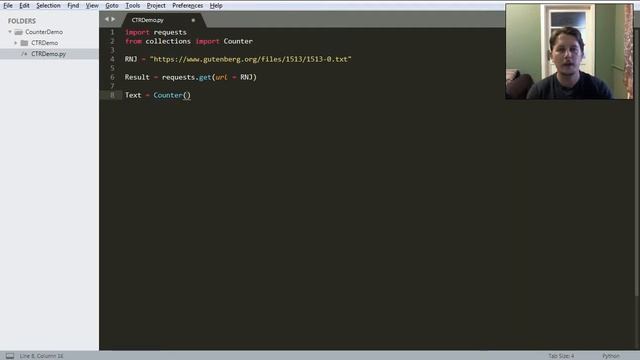
Task: Click line number 1 in gutter
Action: point(112,32)
